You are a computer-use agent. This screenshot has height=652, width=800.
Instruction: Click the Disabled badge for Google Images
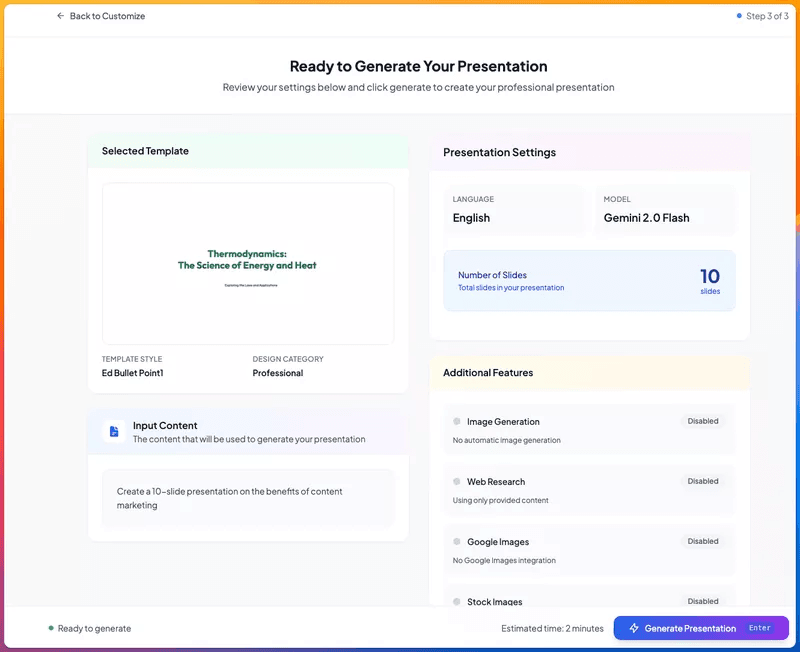(703, 541)
